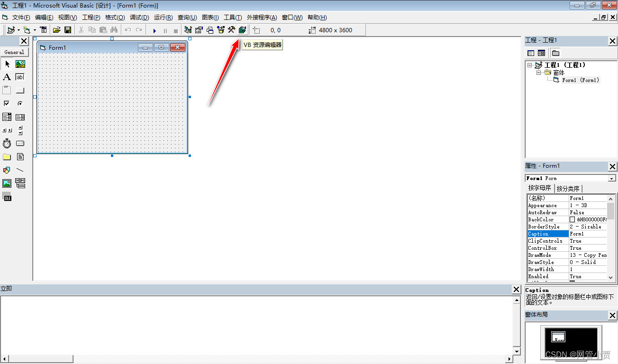
Task: Open the Form1 Form object dropdown
Action: 612,179
